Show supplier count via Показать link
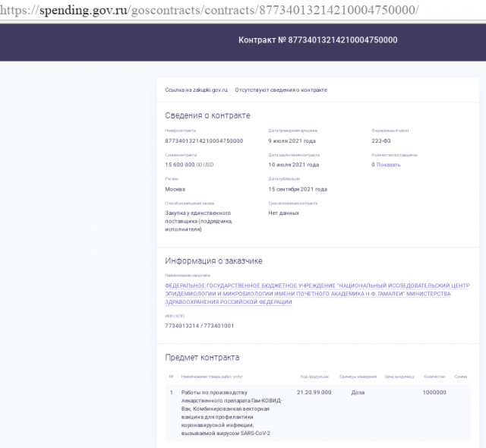Viewport: 486px width, 448px height. [388, 164]
